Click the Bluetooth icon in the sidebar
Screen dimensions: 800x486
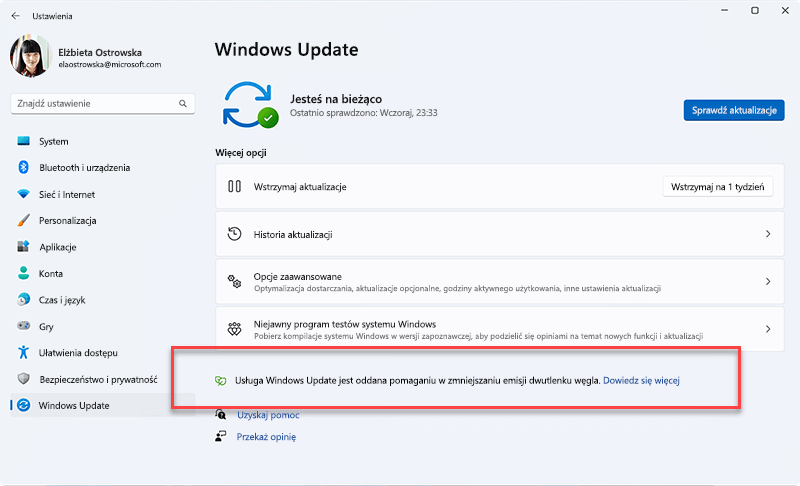pos(23,167)
